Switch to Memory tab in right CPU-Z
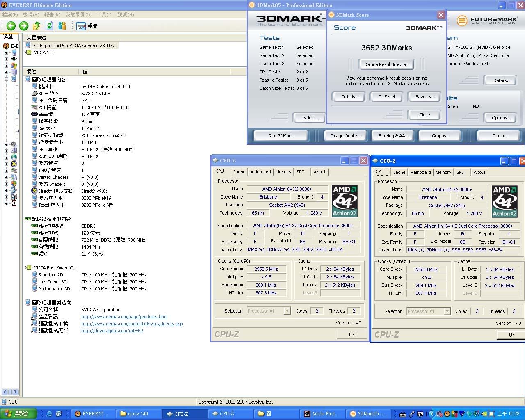This screenshot has width=525, height=420. coord(443,172)
